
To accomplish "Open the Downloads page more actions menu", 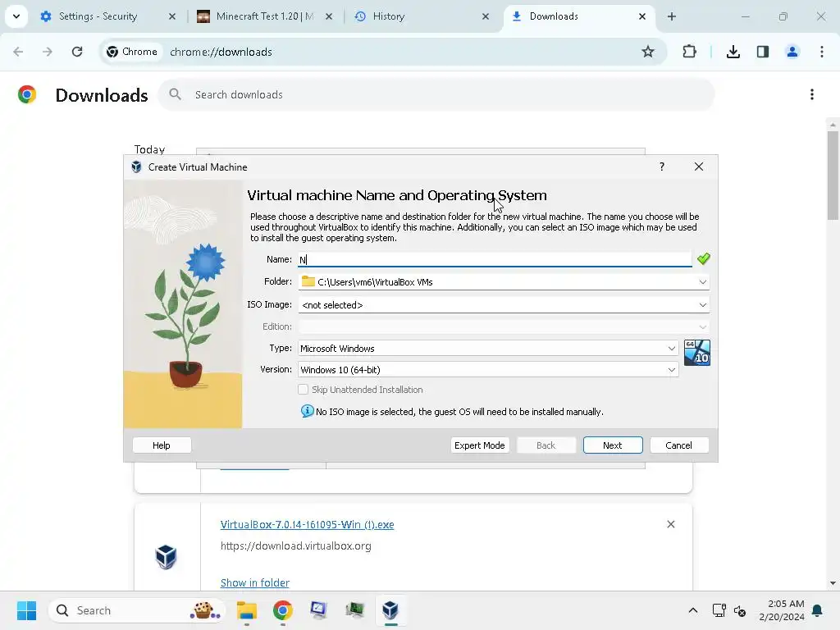I will [812, 95].
